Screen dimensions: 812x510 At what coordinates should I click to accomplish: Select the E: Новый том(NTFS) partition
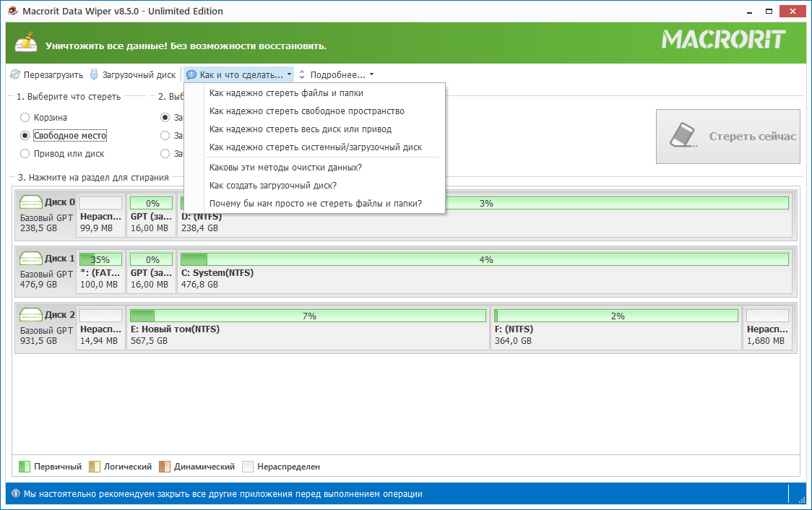click(308, 316)
